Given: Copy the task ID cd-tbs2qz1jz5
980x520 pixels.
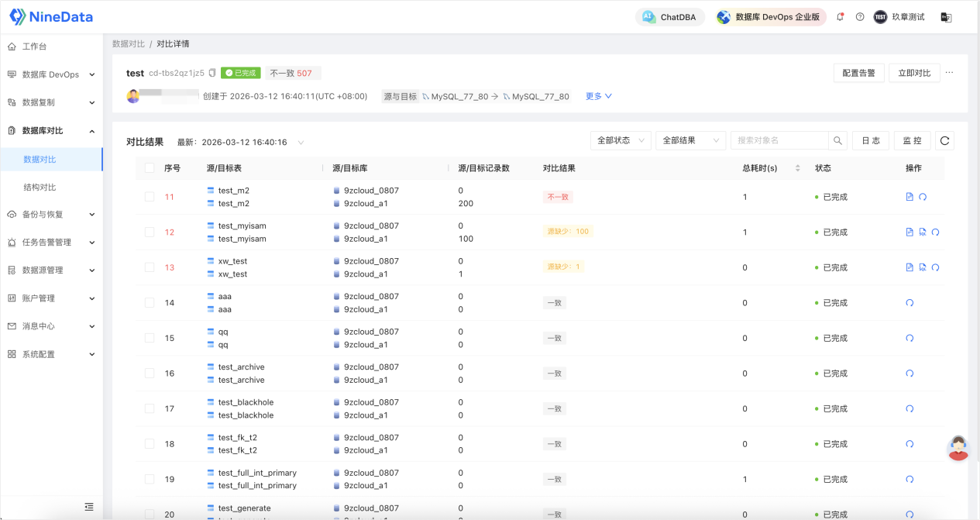Looking at the screenshot, I should point(212,73).
